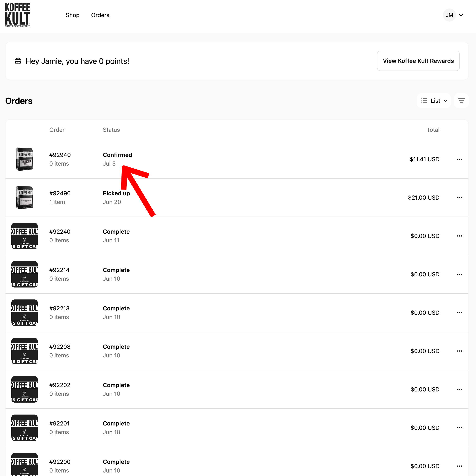Go to the Shop tab

(72, 15)
